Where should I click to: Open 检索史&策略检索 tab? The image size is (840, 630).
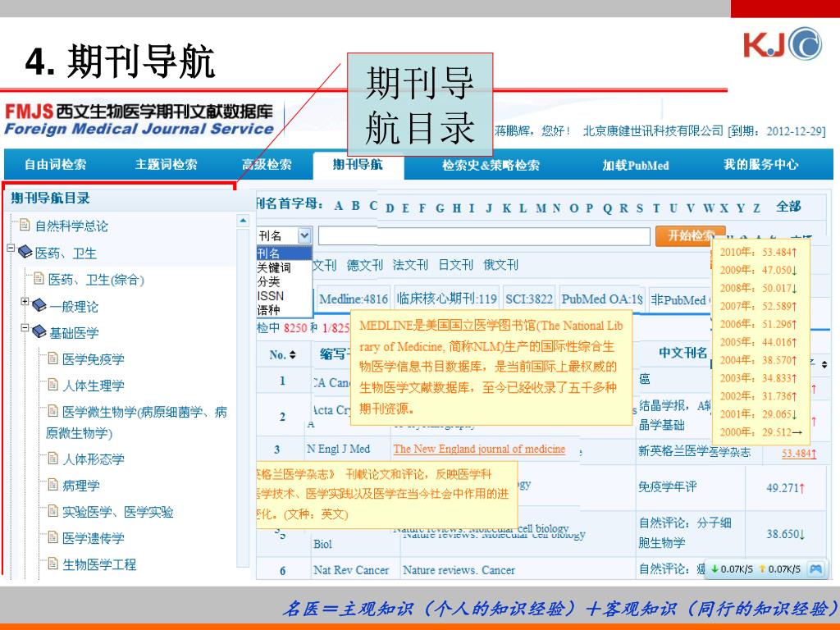(x=491, y=165)
